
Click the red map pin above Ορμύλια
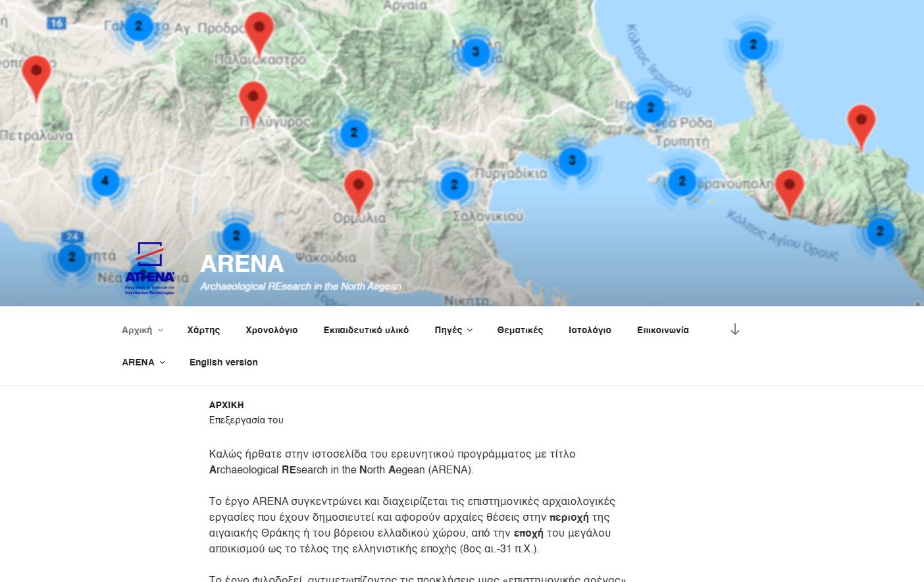point(358,188)
